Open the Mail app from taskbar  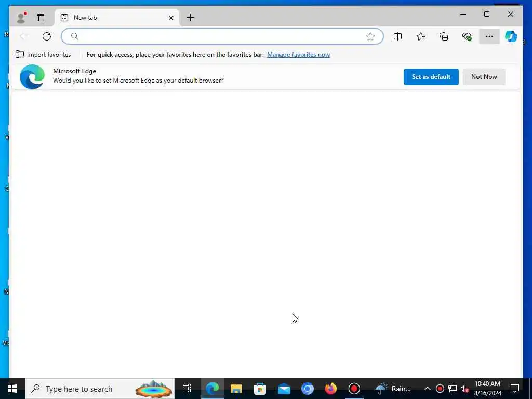(284, 389)
